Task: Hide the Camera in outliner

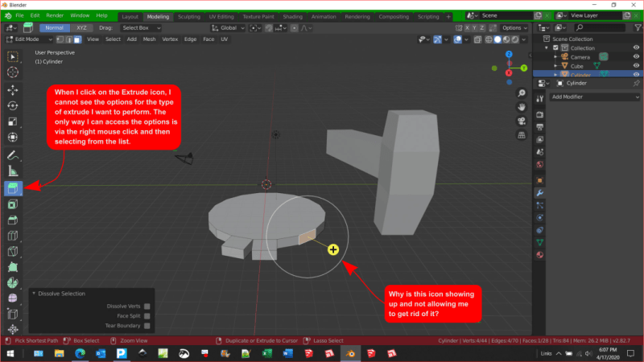Action: click(x=636, y=56)
